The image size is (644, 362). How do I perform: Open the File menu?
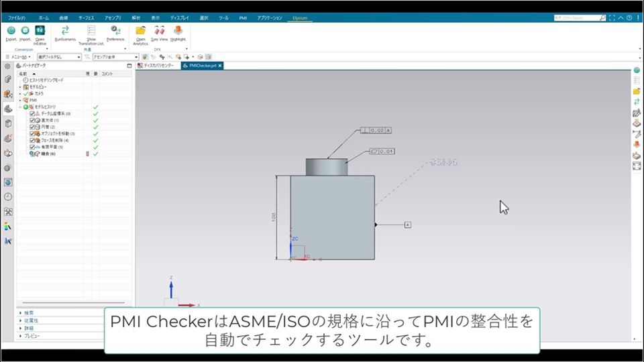point(16,18)
